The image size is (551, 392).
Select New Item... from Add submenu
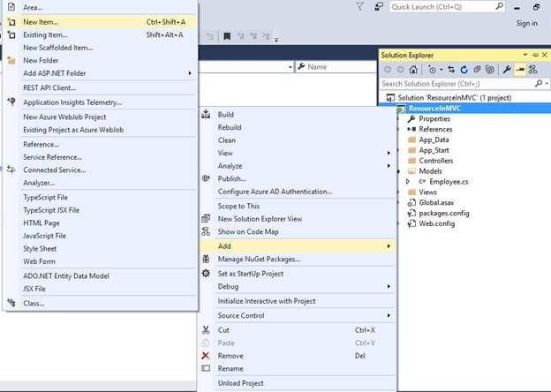point(100,22)
